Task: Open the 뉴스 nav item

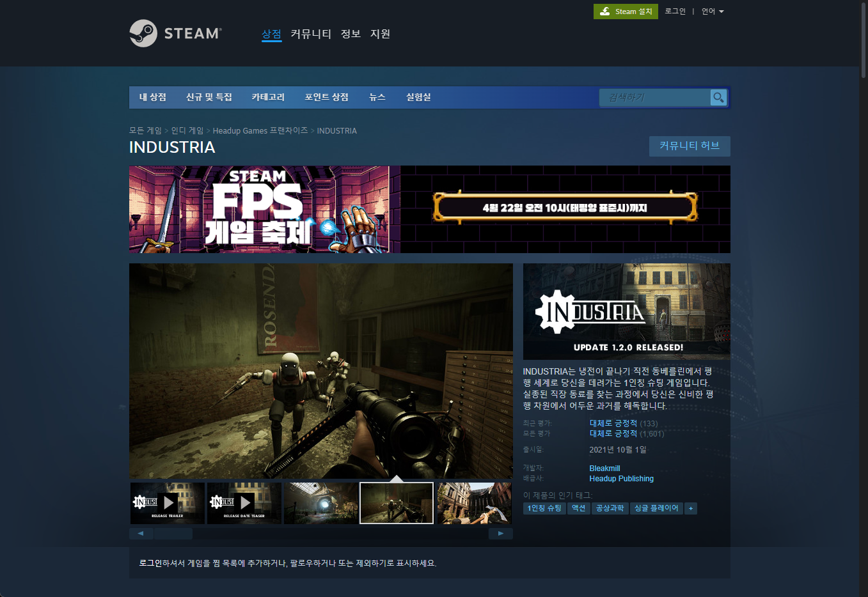Action: (377, 97)
